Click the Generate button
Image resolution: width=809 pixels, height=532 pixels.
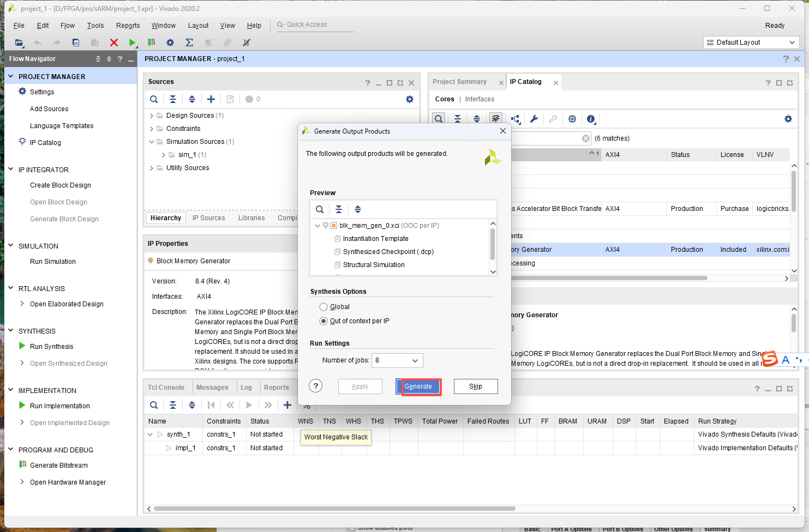tap(418, 386)
